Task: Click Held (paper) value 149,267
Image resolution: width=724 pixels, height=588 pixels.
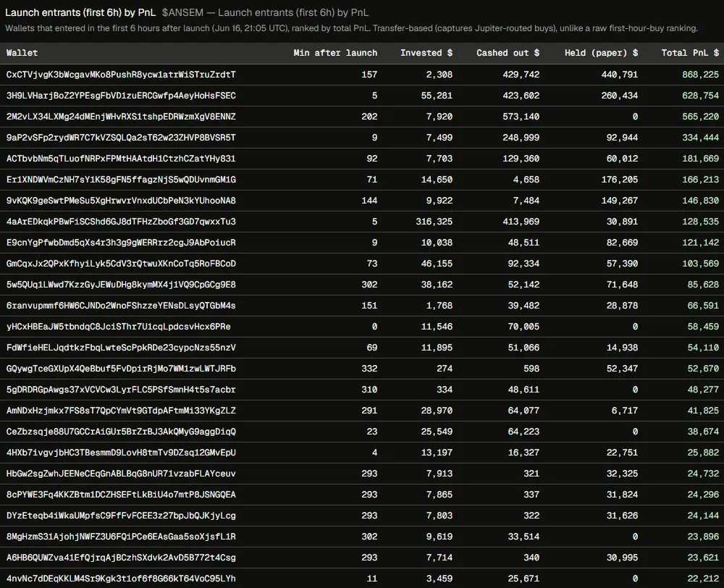Action: pyautogui.click(x=620, y=201)
